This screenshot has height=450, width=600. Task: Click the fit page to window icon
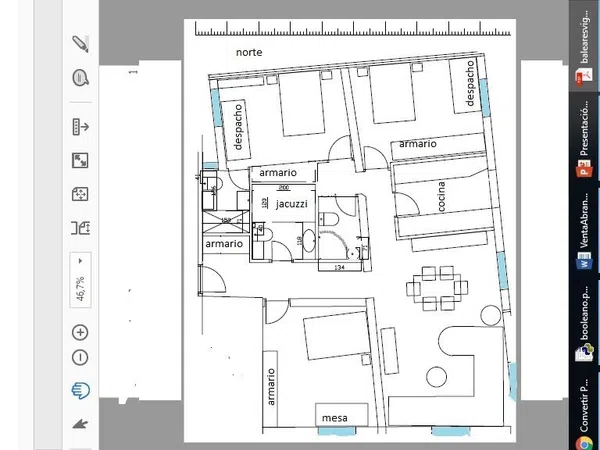coord(80,194)
